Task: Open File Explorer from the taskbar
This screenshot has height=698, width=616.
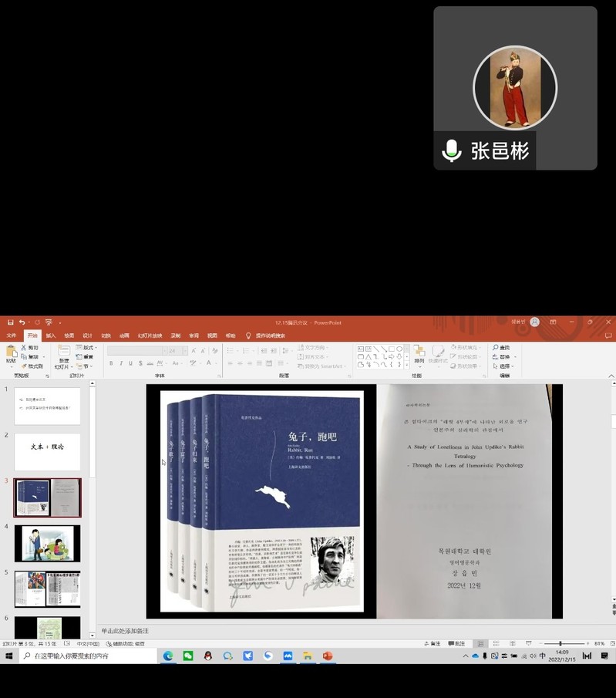Action: coord(308,656)
